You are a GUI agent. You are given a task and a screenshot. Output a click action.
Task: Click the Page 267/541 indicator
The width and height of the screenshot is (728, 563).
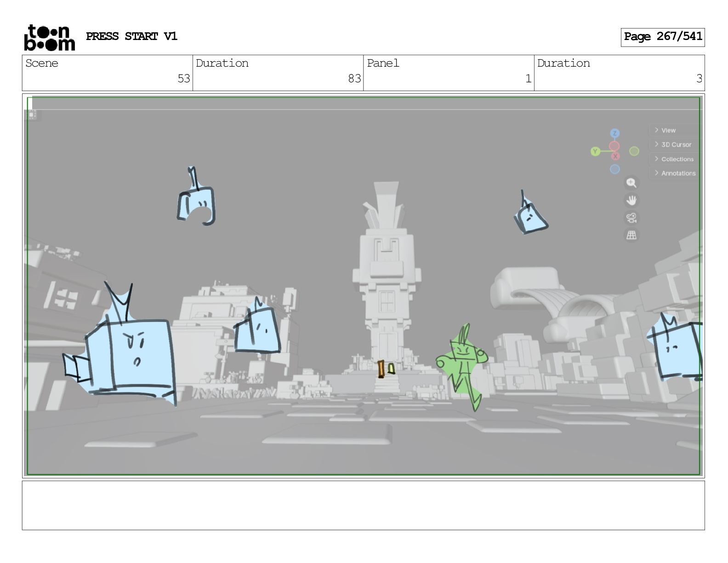(x=663, y=37)
